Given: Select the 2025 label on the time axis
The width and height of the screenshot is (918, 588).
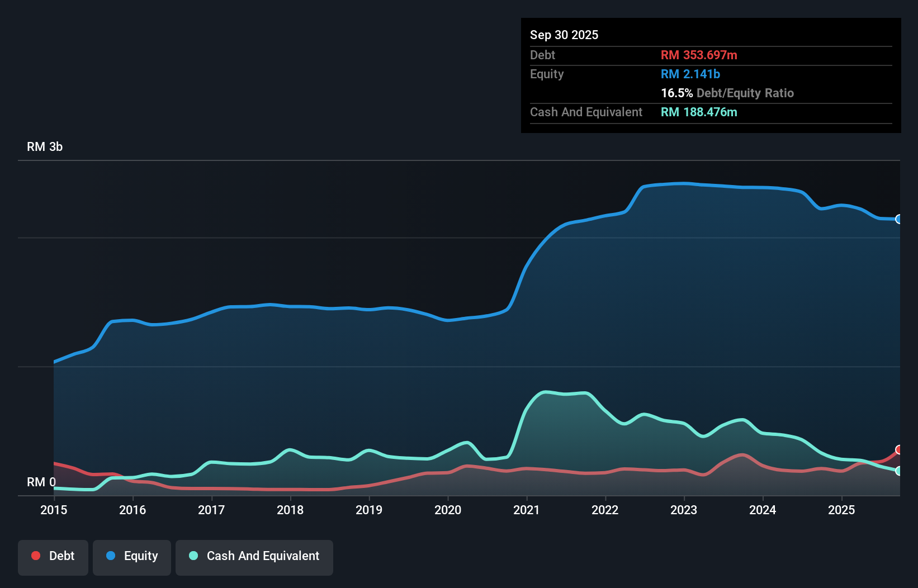Looking at the screenshot, I should pyautogui.click(x=843, y=510).
